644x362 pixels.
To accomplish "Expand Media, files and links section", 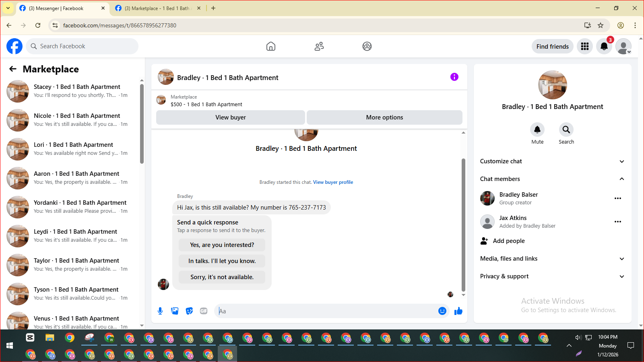I will coord(552,259).
